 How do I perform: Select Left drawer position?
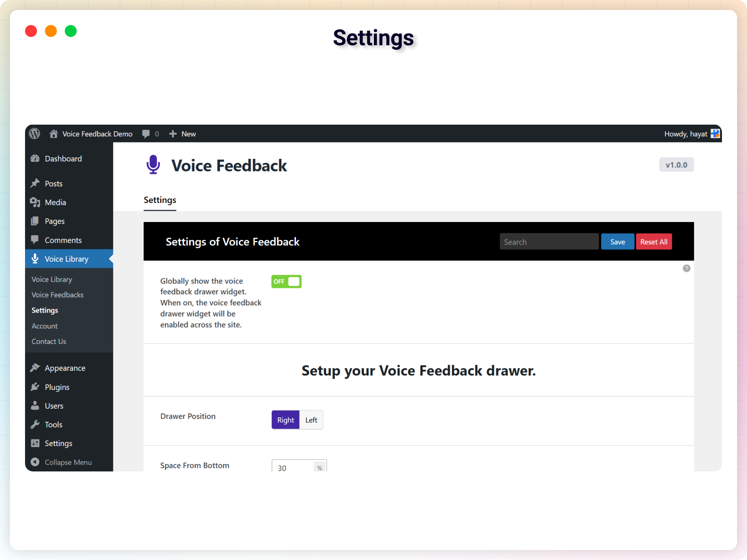pyautogui.click(x=311, y=420)
